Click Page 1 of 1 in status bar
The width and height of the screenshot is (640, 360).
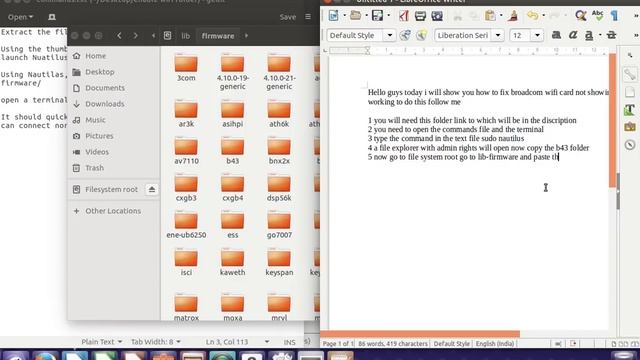338,344
